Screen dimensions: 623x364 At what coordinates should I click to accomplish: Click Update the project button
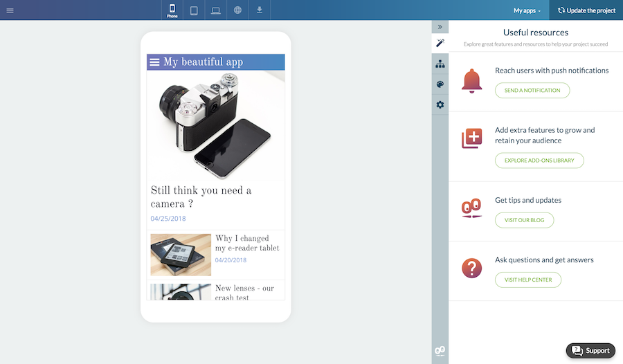[586, 10]
